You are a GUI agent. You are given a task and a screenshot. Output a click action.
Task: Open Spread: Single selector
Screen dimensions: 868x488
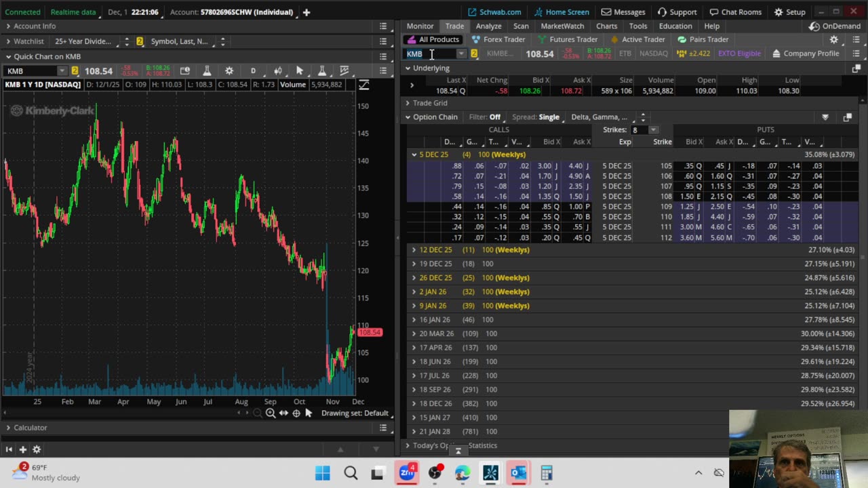coord(537,117)
